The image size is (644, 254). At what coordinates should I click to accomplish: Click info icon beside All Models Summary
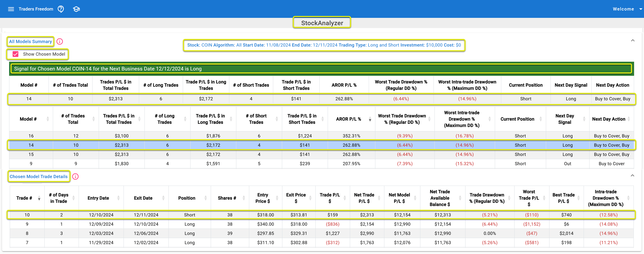(60, 41)
